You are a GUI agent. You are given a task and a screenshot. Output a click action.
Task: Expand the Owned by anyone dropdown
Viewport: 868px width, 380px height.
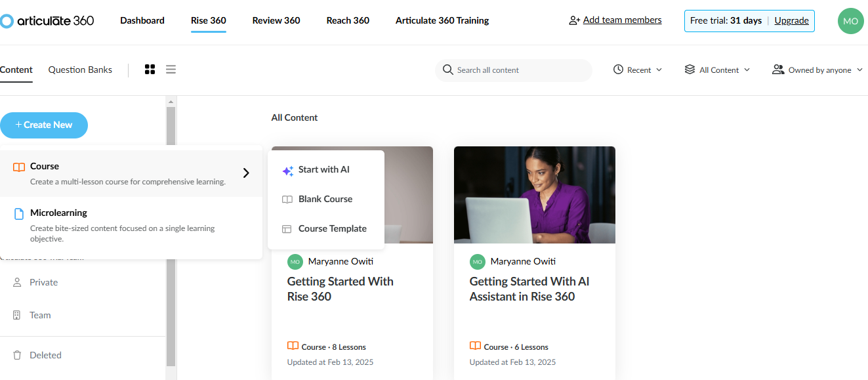pyautogui.click(x=817, y=70)
